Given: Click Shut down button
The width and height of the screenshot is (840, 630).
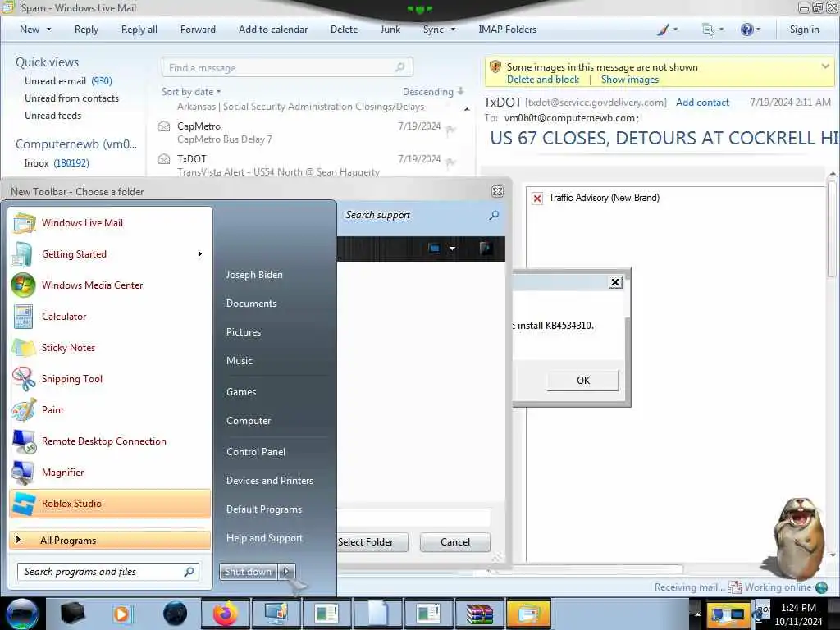Looking at the screenshot, I should click(x=249, y=572).
